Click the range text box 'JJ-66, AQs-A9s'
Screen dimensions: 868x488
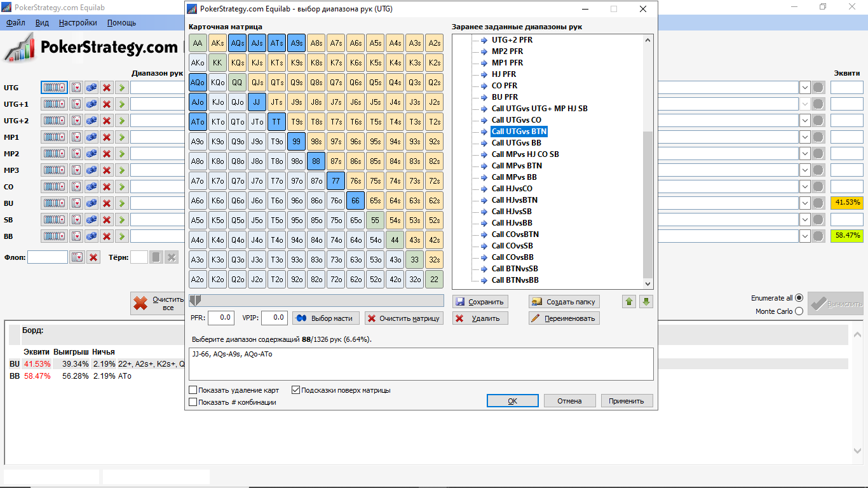[x=421, y=364]
